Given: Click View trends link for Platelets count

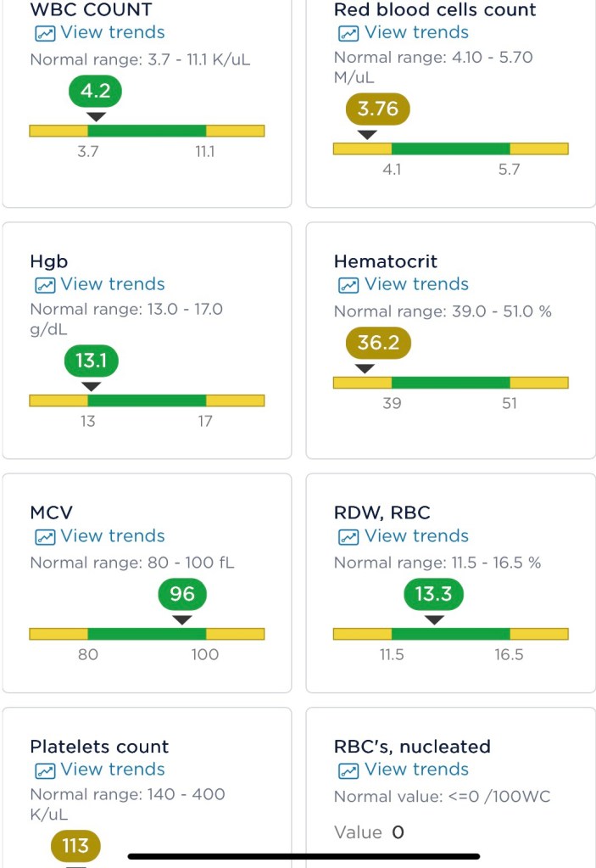Looking at the screenshot, I should (113, 770).
